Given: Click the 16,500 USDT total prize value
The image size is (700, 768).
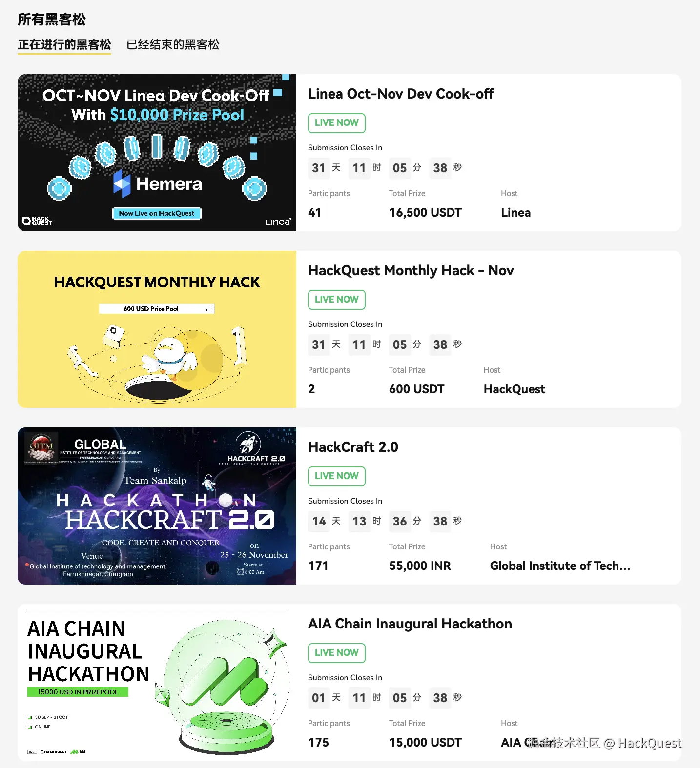Looking at the screenshot, I should [425, 213].
